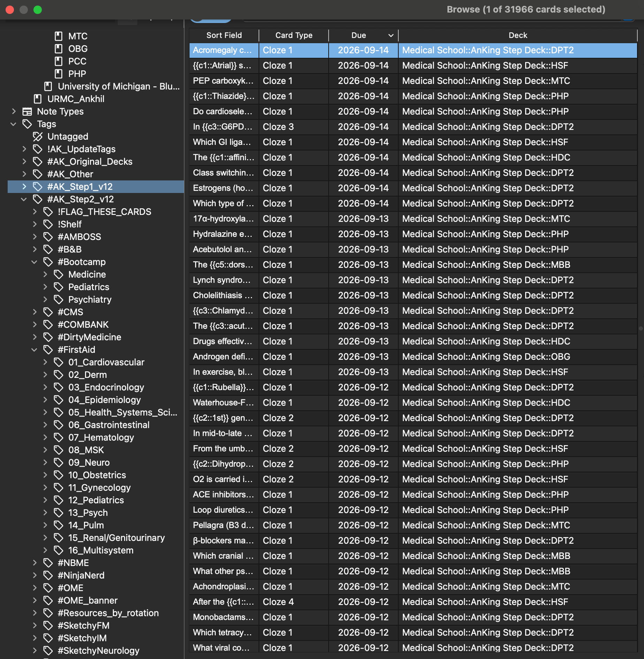Viewport: 644px width, 659px height.
Task: Click the MTC deck icon
Action: [59, 36]
